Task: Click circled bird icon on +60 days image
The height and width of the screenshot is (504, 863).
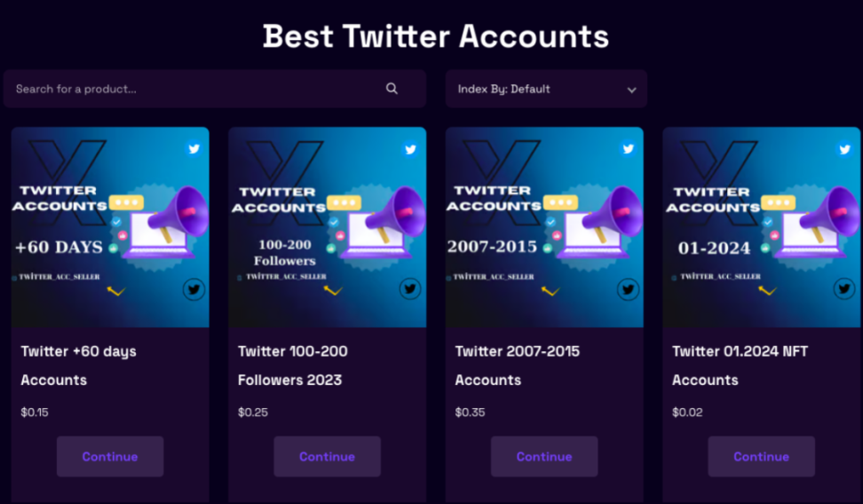Action: (x=194, y=288)
